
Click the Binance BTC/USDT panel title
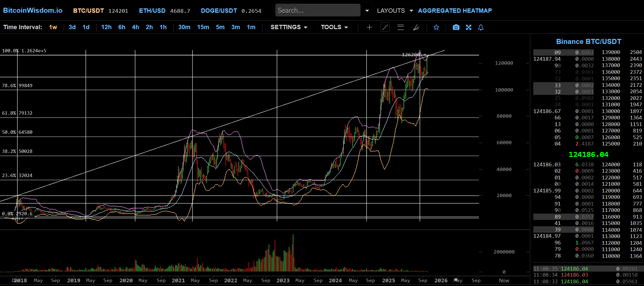click(x=589, y=42)
